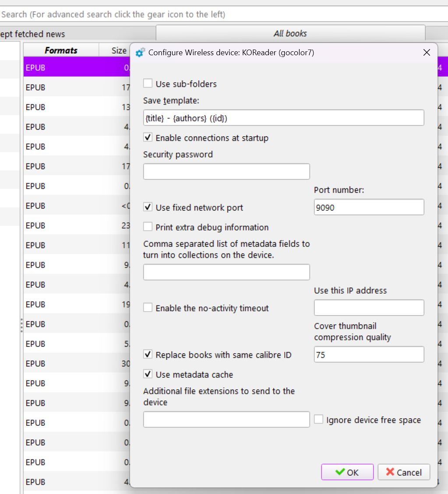Click into the Save template field

(283, 117)
